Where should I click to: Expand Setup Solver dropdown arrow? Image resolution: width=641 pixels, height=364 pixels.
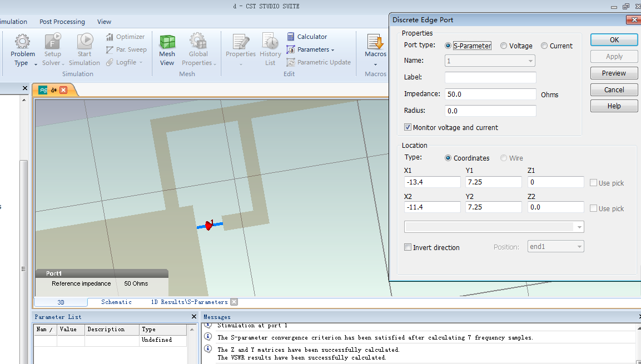point(63,64)
